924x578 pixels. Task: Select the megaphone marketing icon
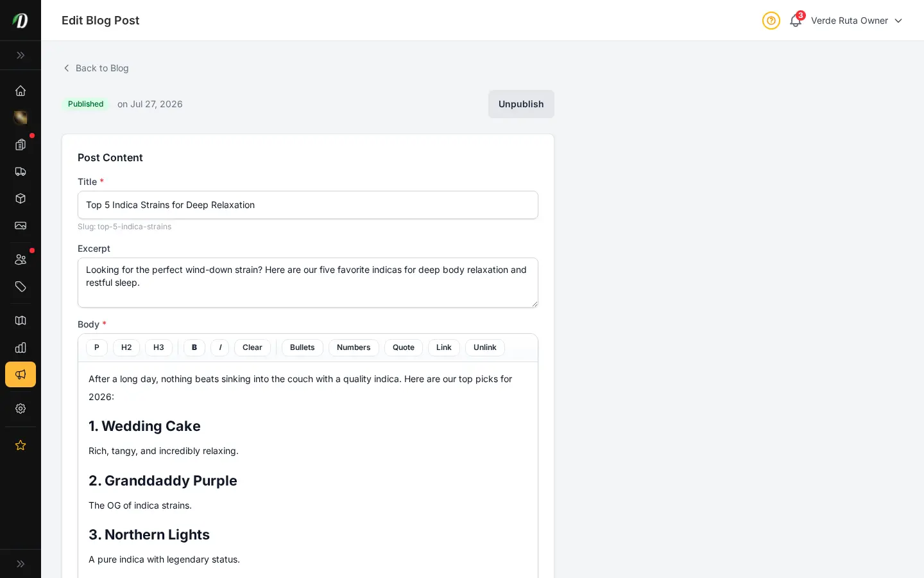pyautogui.click(x=21, y=374)
